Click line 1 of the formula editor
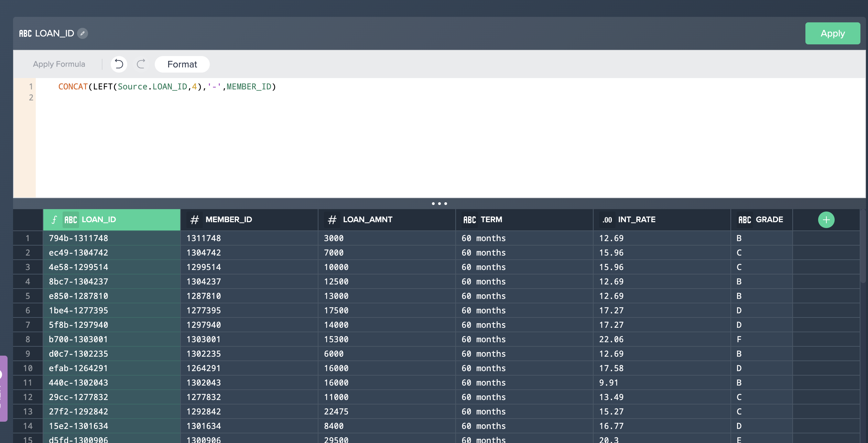This screenshot has height=443, width=868. pyautogui.click(x=165, y=87)
